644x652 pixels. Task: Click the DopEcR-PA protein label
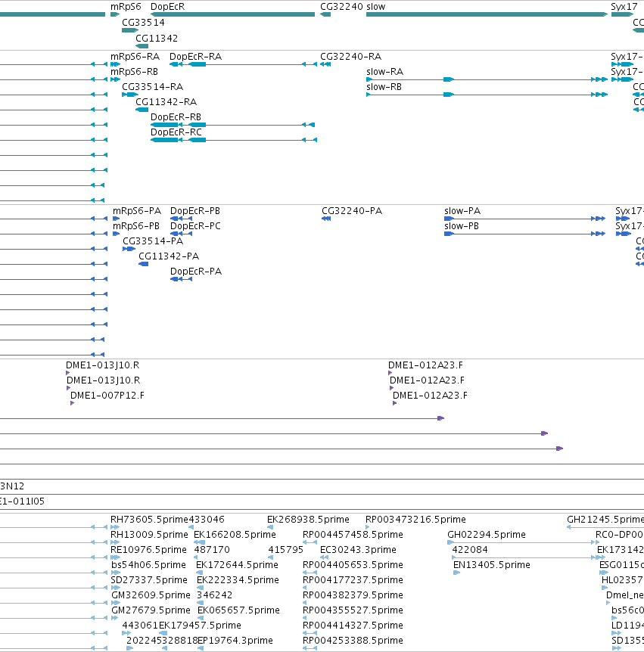click(x=196, y=272)
